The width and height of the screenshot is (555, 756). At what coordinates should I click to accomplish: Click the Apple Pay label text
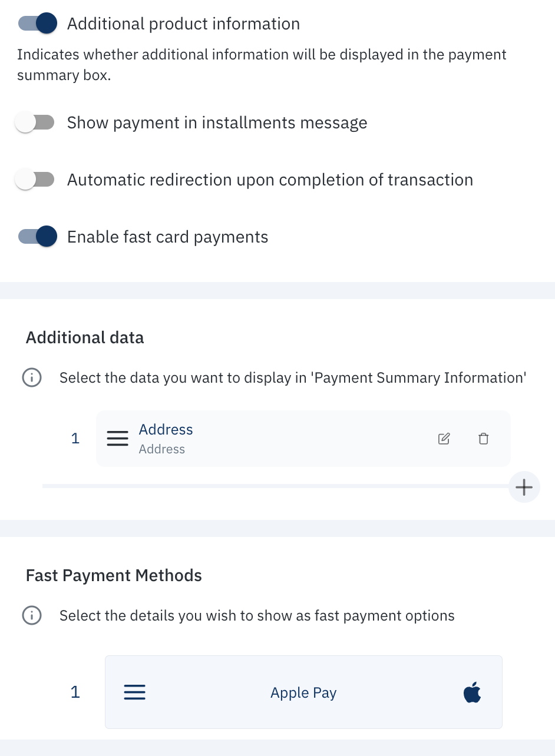pyautogui.click(x=303, y=693)
